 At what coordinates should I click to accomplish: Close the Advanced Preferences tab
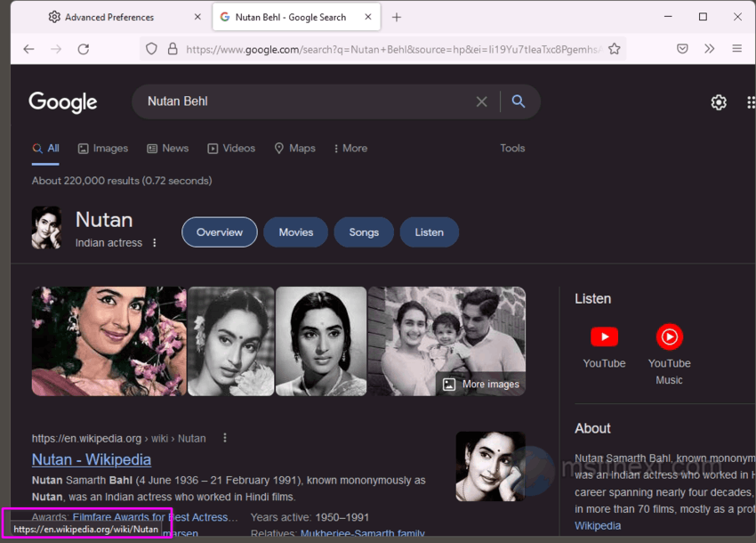197,17
